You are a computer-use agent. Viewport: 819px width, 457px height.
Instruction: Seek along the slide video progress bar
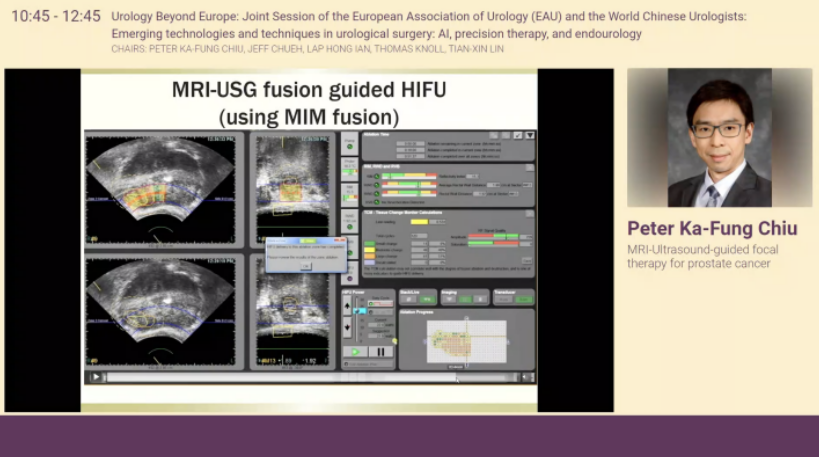click(x=313, y=377)
